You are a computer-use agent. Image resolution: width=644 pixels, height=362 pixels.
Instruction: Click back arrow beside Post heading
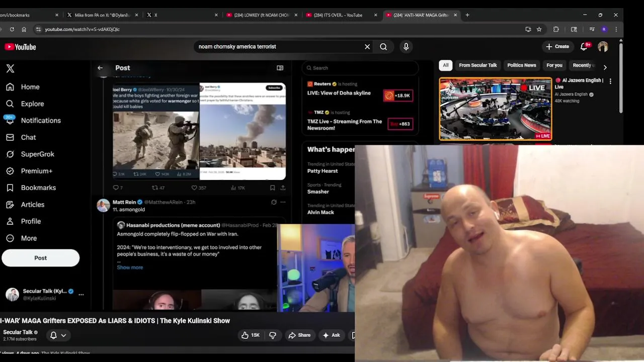click(100, 68)
